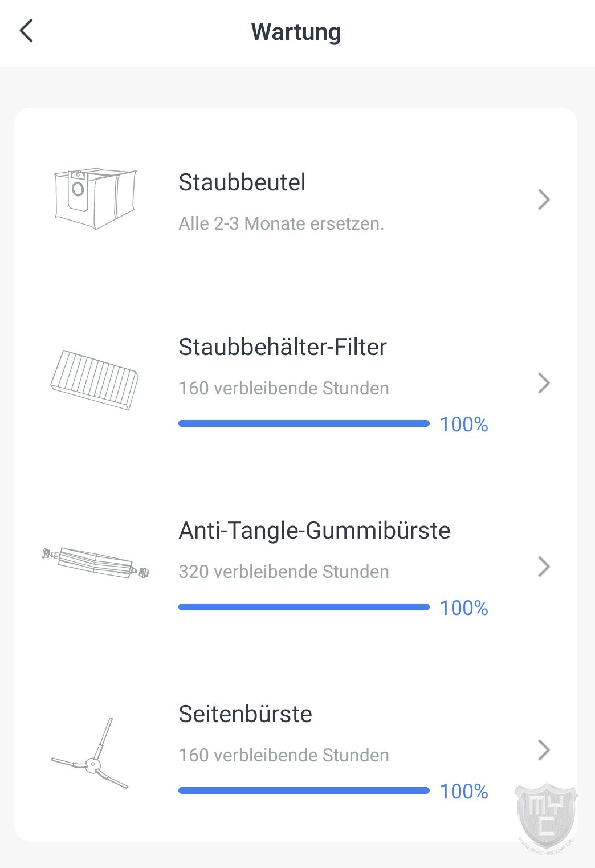595x868 pixels.
Task: Select the Staubbehälter-Filter entry title
Action: click(283, 347)
